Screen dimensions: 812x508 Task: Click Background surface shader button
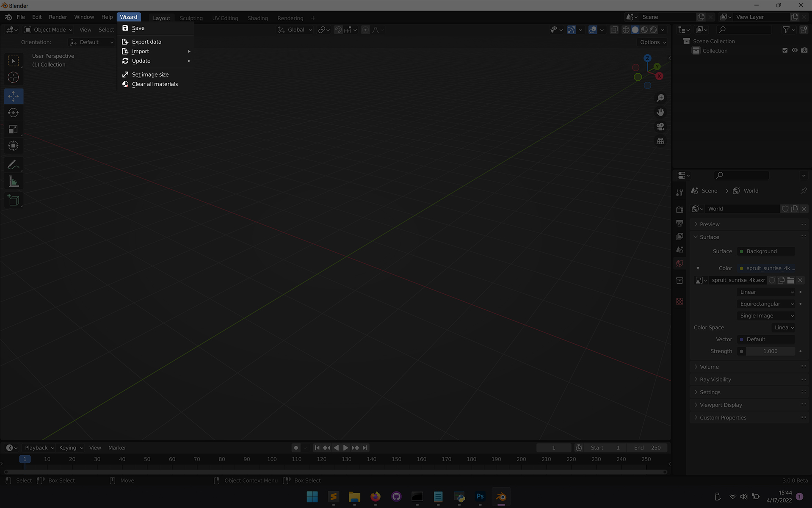click(x=766, y=251)
